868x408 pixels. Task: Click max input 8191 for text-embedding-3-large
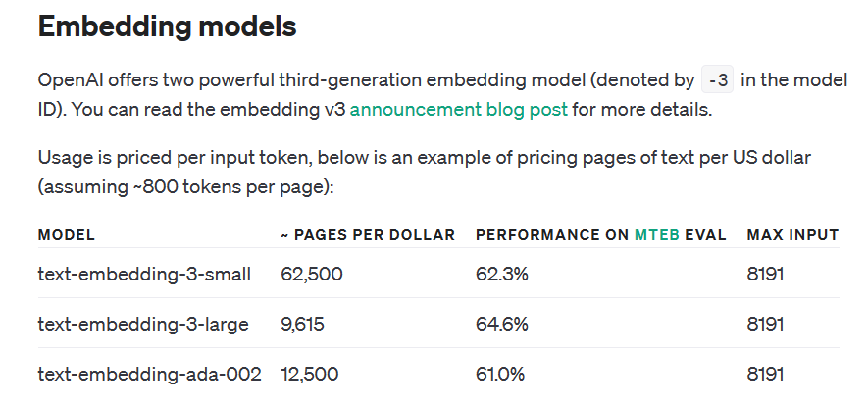click(x=765, y=324)
